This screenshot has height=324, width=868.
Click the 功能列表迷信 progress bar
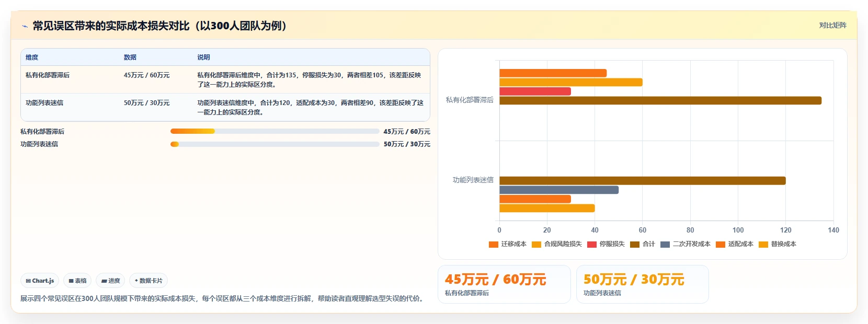coord(275,144)
